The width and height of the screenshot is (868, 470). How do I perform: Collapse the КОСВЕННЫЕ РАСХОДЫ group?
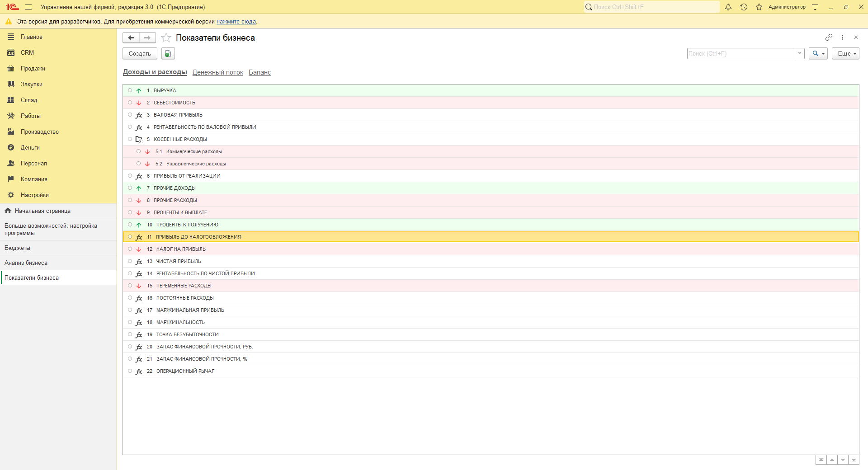coord(130,139)
